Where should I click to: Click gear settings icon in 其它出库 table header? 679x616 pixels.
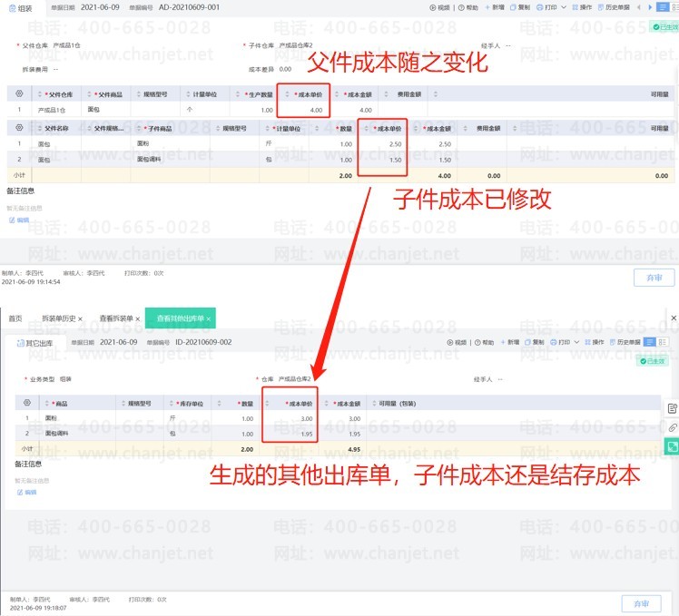27,402
